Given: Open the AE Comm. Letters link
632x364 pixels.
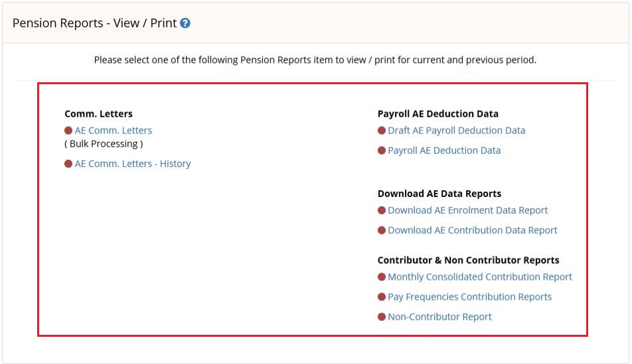Looking at the screenshot, I should point(114,131).
